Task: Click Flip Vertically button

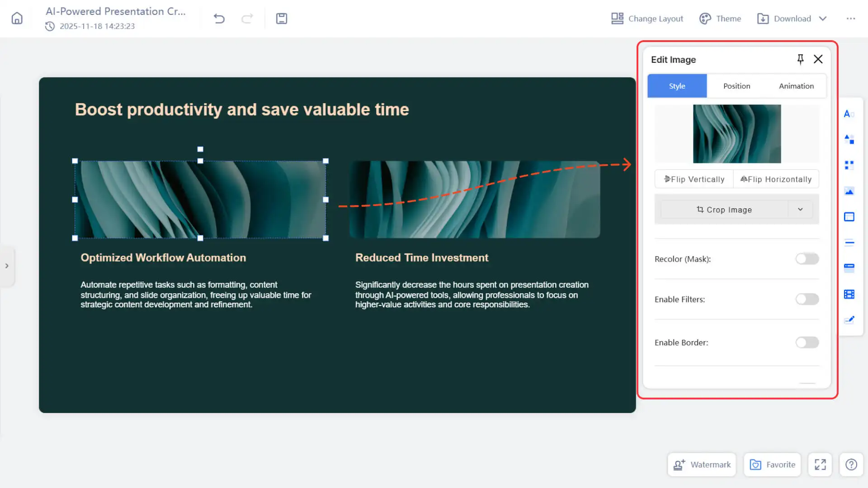Action: point(694,179)
